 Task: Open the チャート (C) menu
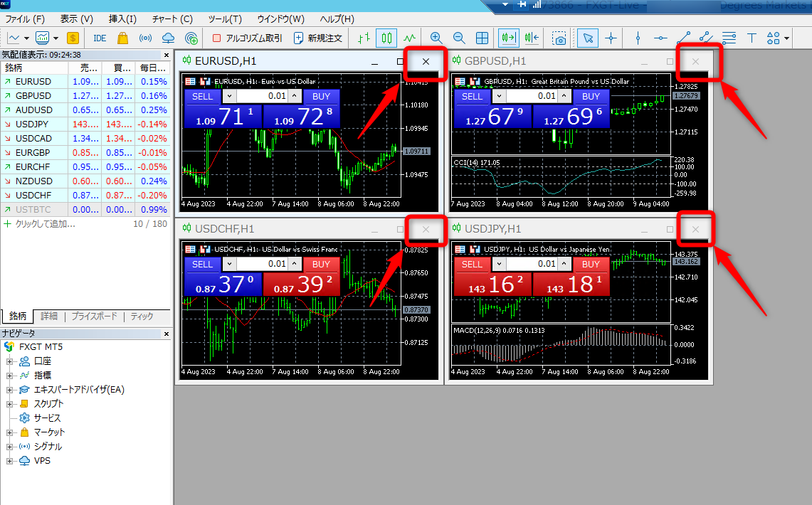point(172,19)
